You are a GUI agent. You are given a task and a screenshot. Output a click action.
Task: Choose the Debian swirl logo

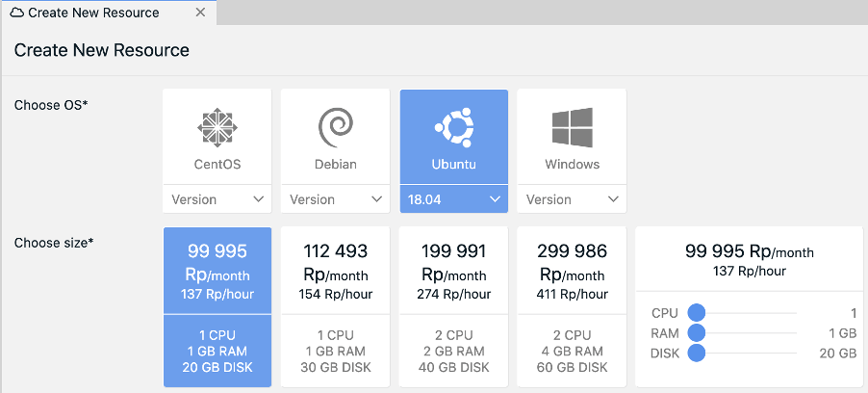(x=336, y=128)
